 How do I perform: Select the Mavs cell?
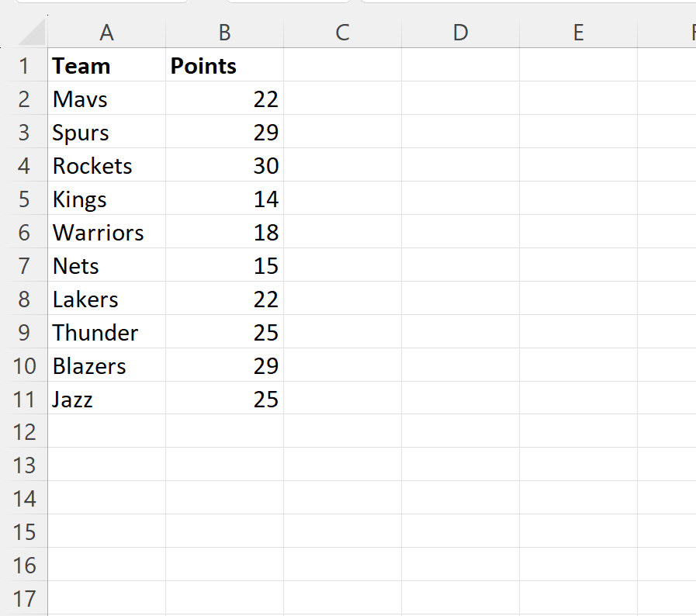[x=107, y=99]
